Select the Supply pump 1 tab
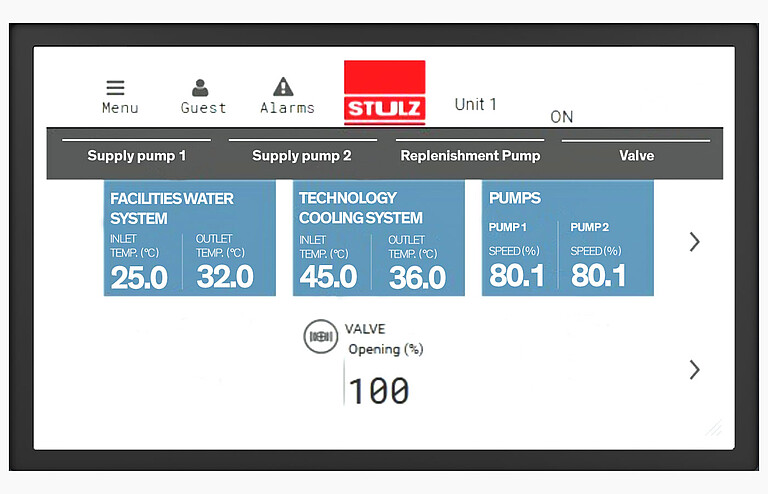Viewport: 768px width, 494px height. pos(137,155)
